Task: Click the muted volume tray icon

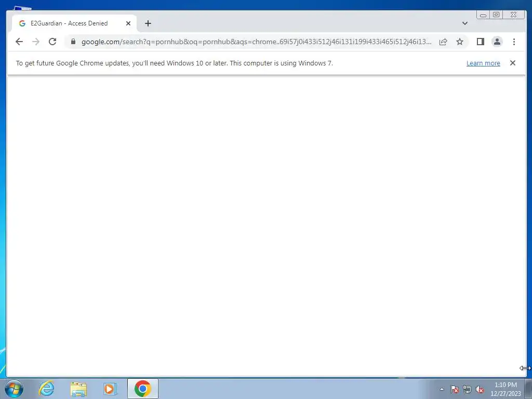Action: coord(480,389)
